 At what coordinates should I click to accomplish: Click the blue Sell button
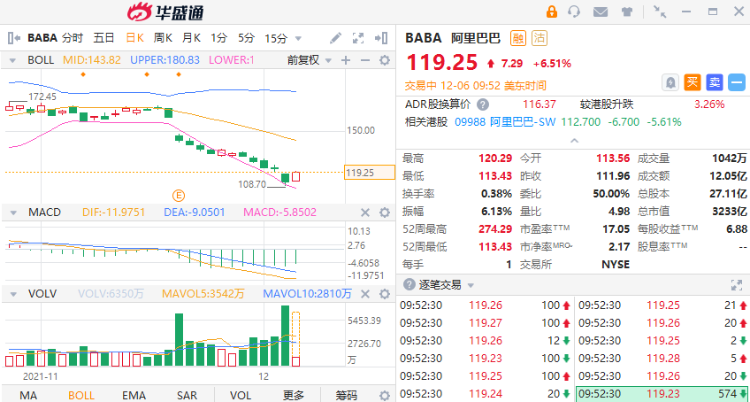[x=714, y=82]
